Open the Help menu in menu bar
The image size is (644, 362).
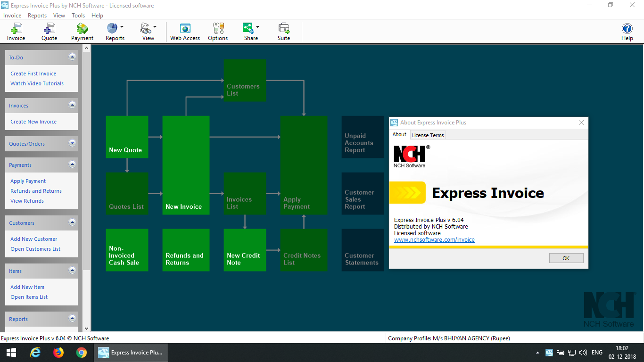click(97, 16)
